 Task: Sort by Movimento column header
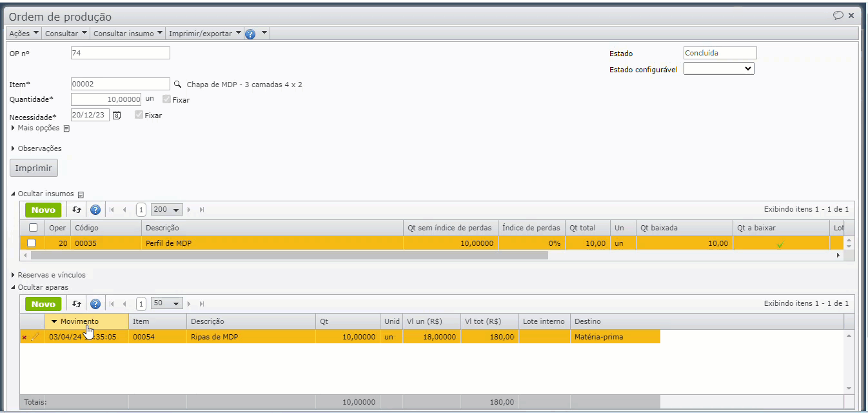86,321
